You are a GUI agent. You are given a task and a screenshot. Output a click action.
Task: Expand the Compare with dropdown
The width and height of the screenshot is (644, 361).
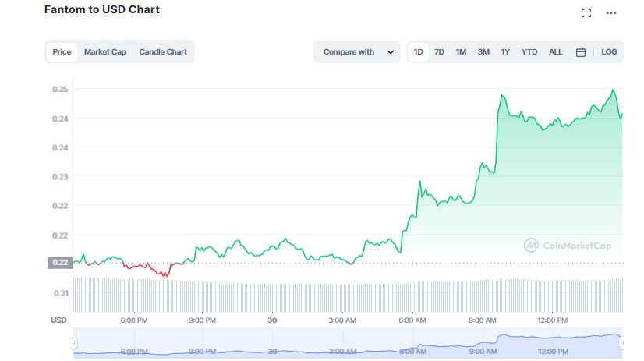pyautogui.click(x=357, y=52)
